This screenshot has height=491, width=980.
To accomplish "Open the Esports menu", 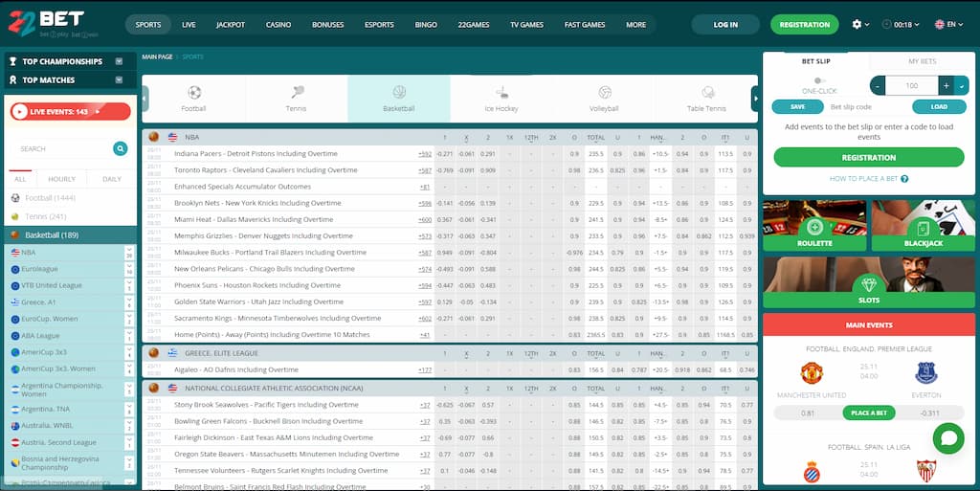I will point(379,24).
